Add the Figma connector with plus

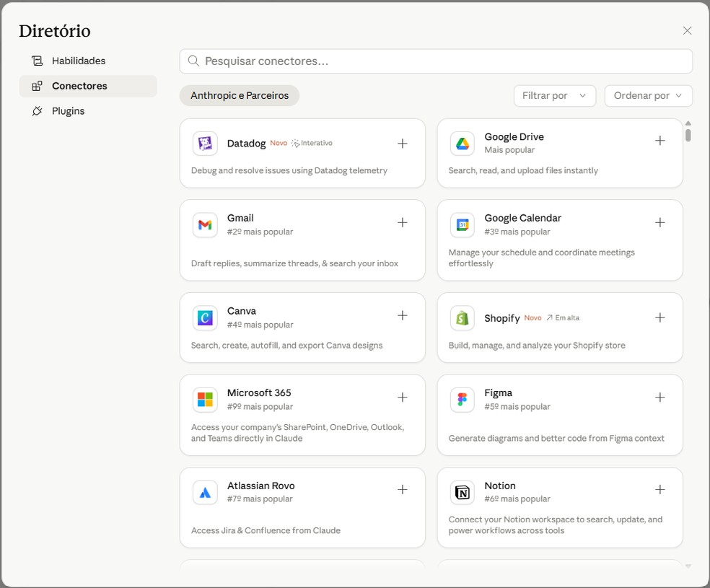click(x=660, y=397)
